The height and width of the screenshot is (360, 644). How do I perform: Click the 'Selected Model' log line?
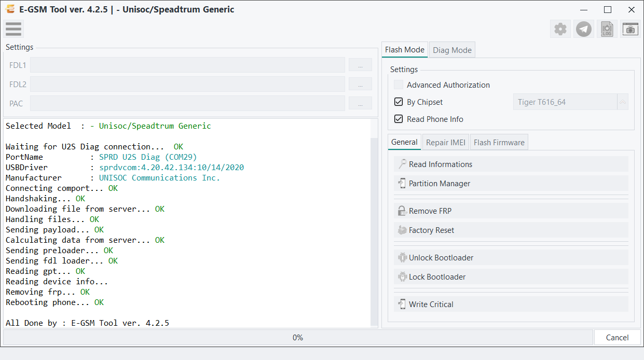pos(108,126)
